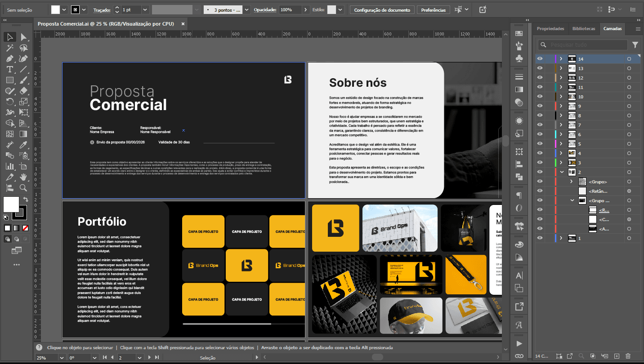
Task: Click the white fill color swatch
Action: (x=11, y=204)
